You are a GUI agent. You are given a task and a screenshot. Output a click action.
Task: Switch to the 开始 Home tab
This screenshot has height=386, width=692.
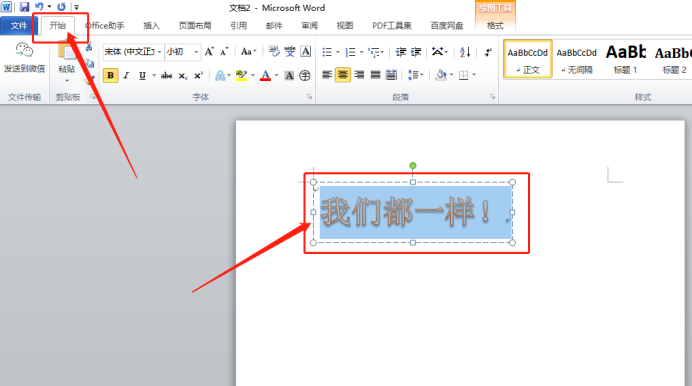(x=58, y=26)
